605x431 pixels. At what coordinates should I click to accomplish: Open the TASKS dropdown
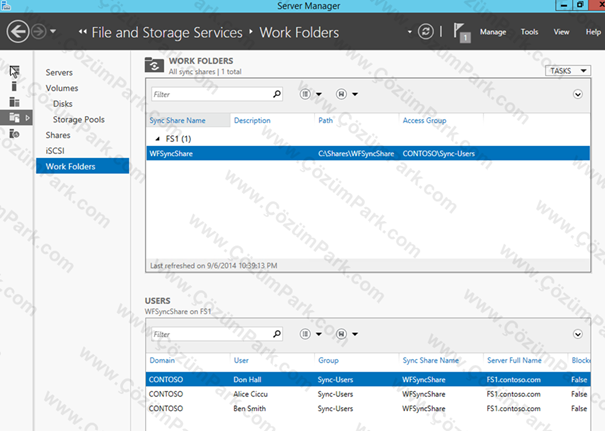[x=568, y=71]
